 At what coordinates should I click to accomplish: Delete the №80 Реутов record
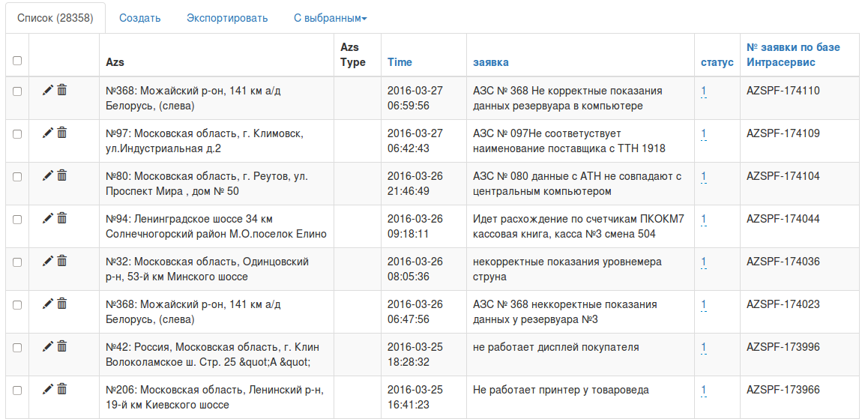62,175
